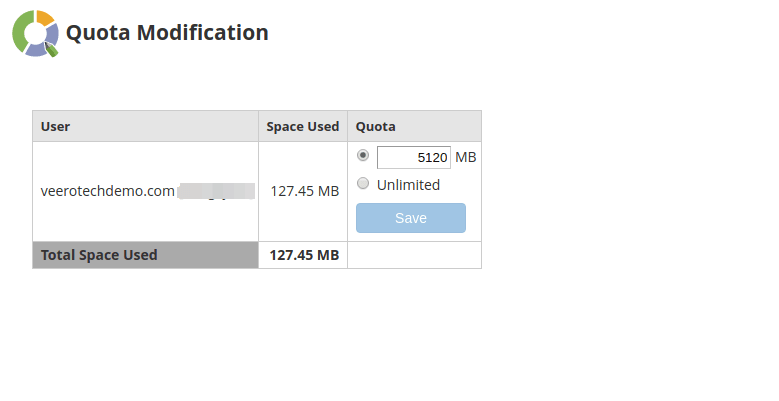Click the empty quota cell in the total row
The image size is (779, 401).
(414, 255)
